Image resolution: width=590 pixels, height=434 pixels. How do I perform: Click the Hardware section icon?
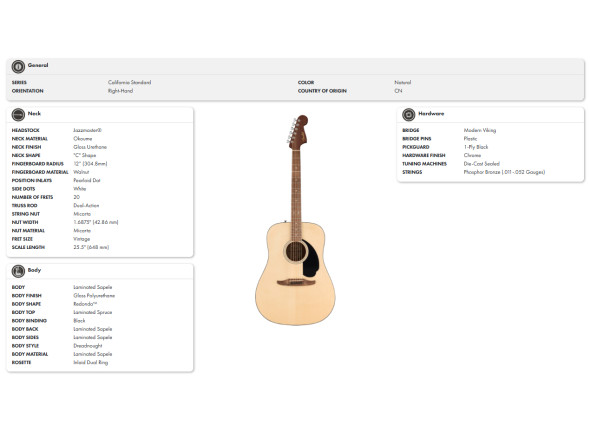coord(409,115)
